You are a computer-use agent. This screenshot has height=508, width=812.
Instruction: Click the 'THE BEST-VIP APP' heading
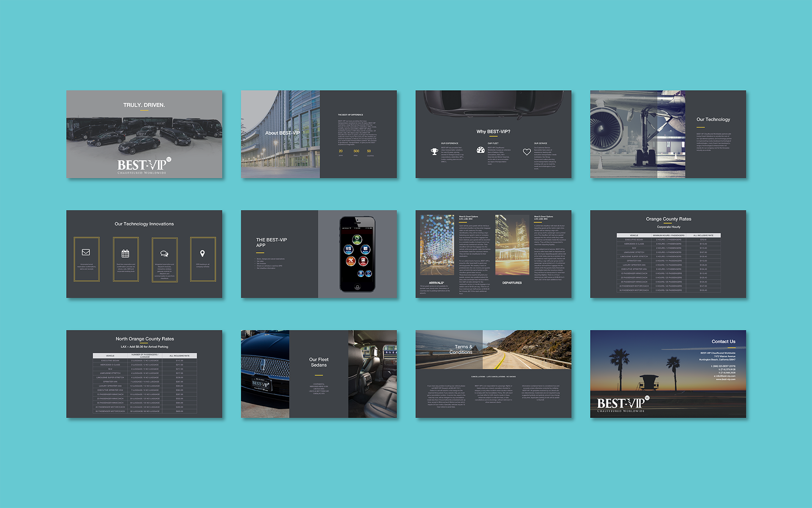pyautogui.click(x=272, y=243)
